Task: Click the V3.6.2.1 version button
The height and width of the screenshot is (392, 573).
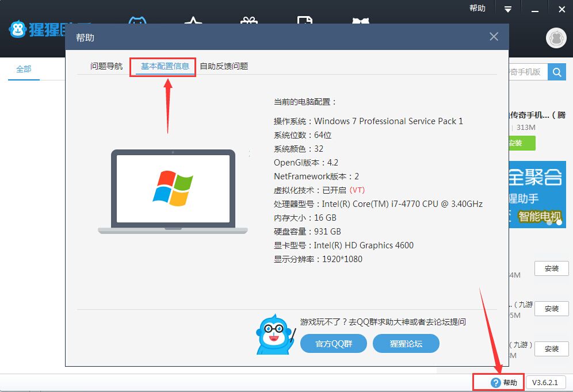Action: [x=545, y=382]
